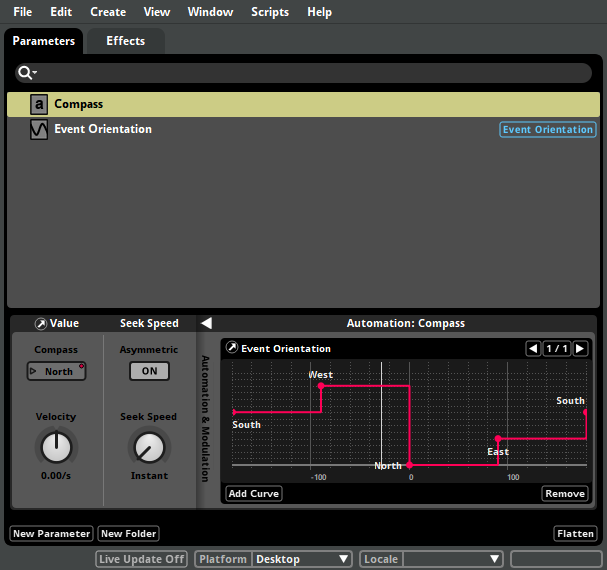
Task: Toggle the Asymmetric ON button
Action: pyautogui.click(x=149, y=371)
